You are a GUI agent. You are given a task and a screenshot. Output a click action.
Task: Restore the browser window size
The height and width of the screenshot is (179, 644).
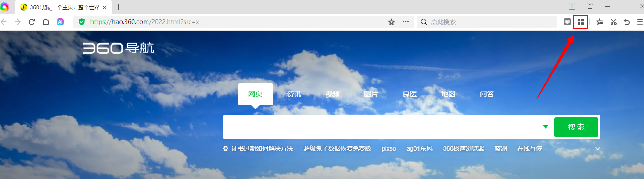(625, 7)
